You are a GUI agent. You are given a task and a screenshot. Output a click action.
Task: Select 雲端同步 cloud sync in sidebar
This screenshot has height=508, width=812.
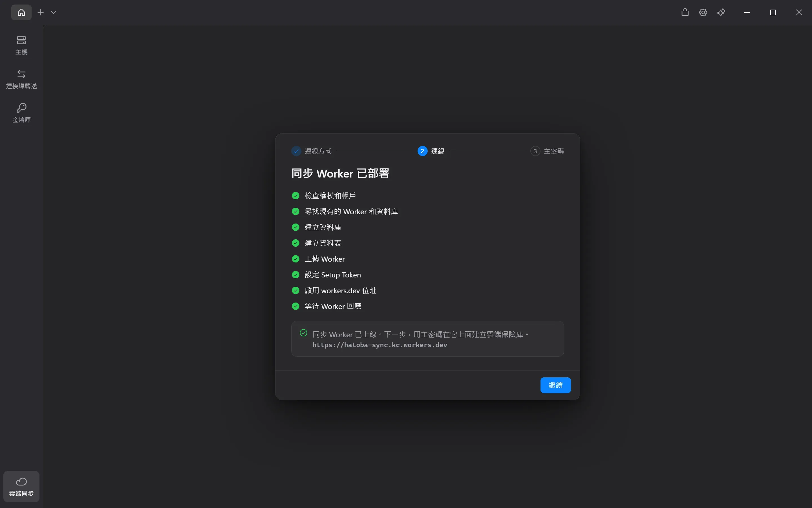pos(21,487)
